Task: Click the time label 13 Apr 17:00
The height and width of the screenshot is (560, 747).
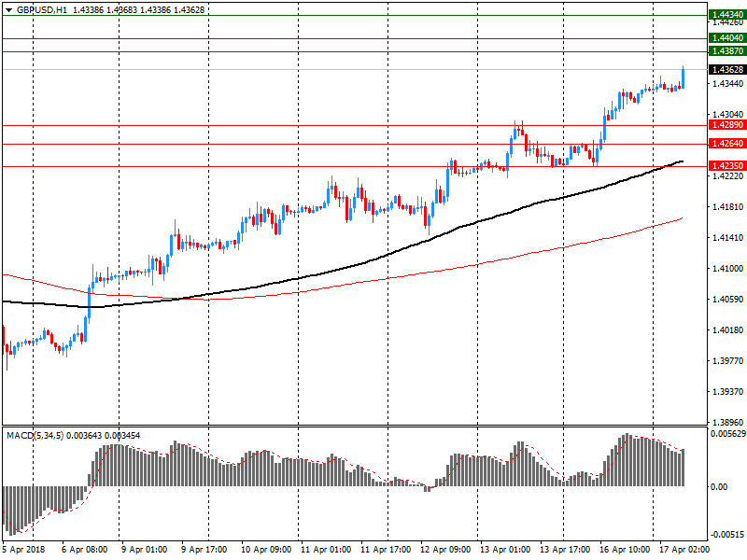Action: click(565, 550)
